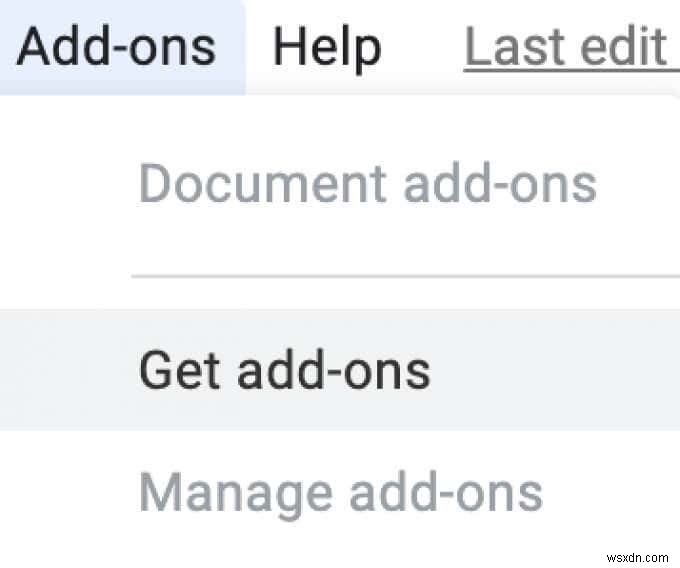
Task: Click Document add-ons above the divider
Action: point(367,184)
